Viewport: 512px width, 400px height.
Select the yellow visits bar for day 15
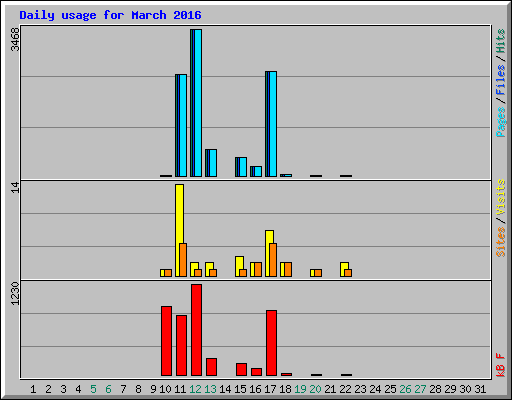[239, 263]
